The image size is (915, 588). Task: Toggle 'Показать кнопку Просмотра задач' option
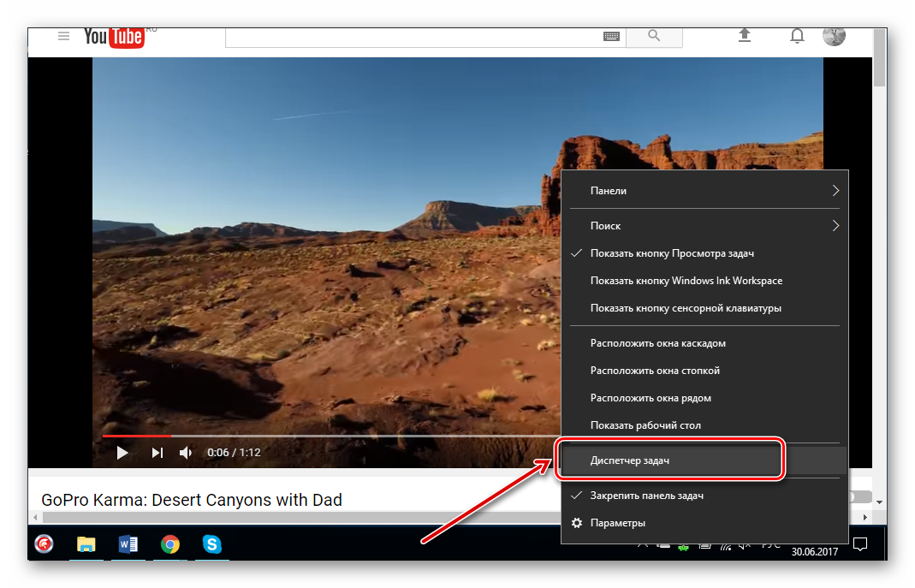click(672, 253)
